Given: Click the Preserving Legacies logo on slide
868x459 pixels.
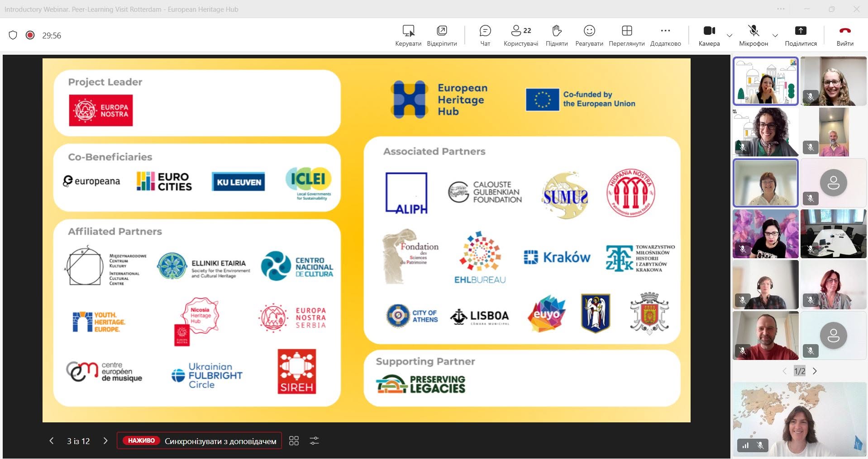Looking at the screenshot, I should pos(421,384).
